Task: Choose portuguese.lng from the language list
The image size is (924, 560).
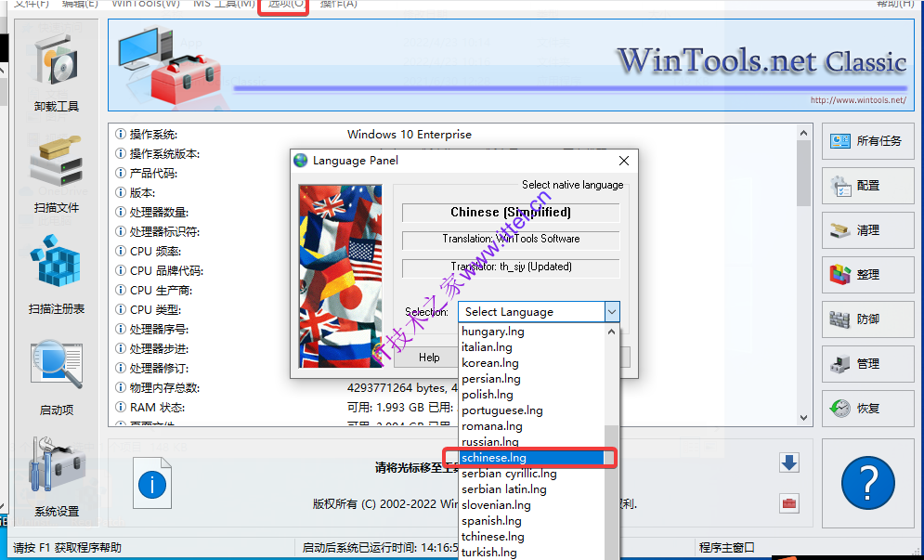Action: (x=532, y=410)
